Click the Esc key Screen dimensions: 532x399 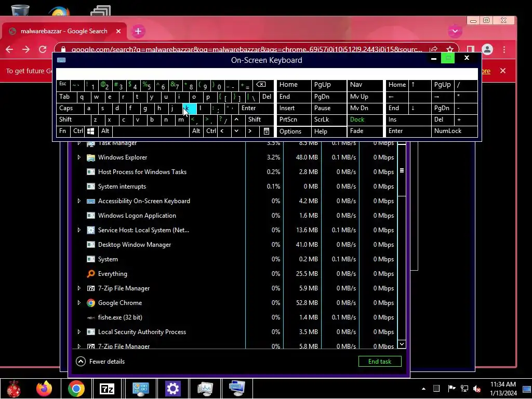pos(63,85)
